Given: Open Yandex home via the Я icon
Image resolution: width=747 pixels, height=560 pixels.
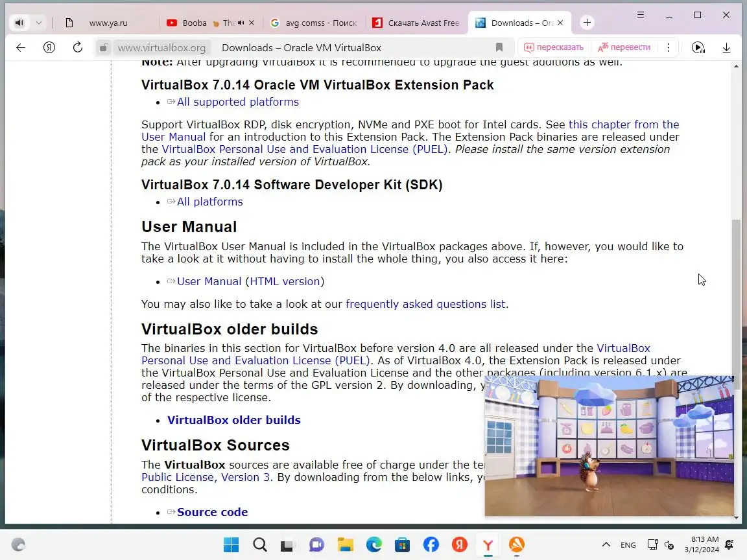Looking at the screenshot, I should 49,47.
